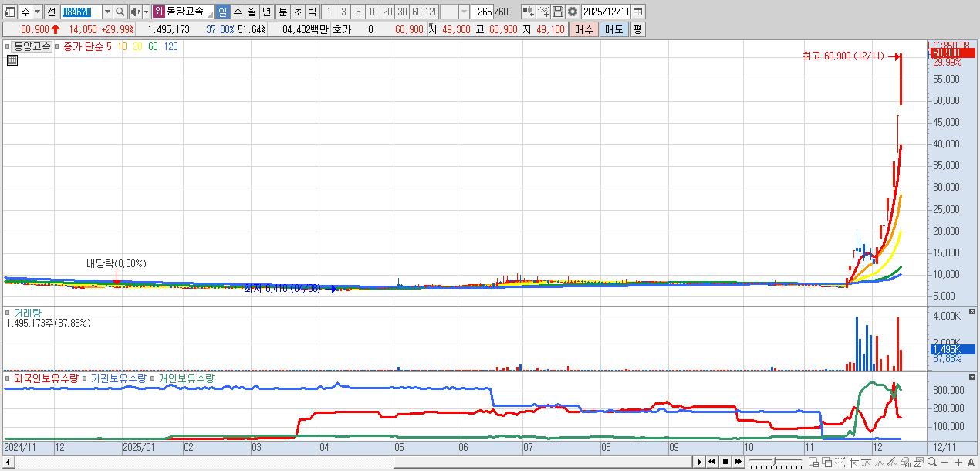The width and height of the screenshot is (980, 471).
Task: Click the grid icon under 동양고속 legend
Action: (x=12, y=60)
